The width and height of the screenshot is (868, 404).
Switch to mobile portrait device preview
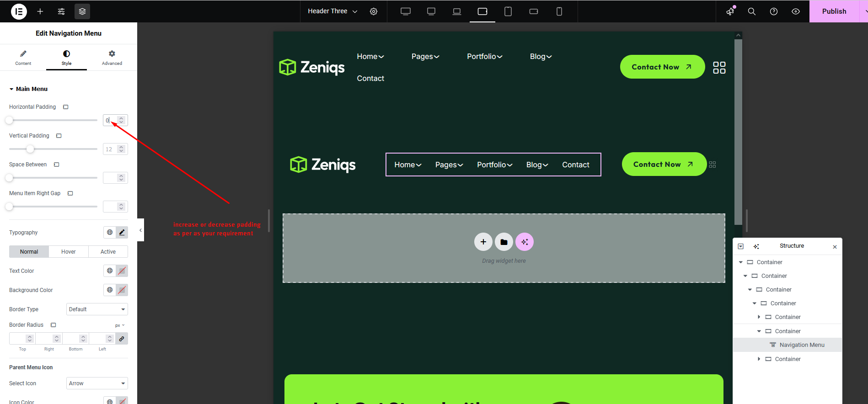pyautogui.click(x=559, y=11)
